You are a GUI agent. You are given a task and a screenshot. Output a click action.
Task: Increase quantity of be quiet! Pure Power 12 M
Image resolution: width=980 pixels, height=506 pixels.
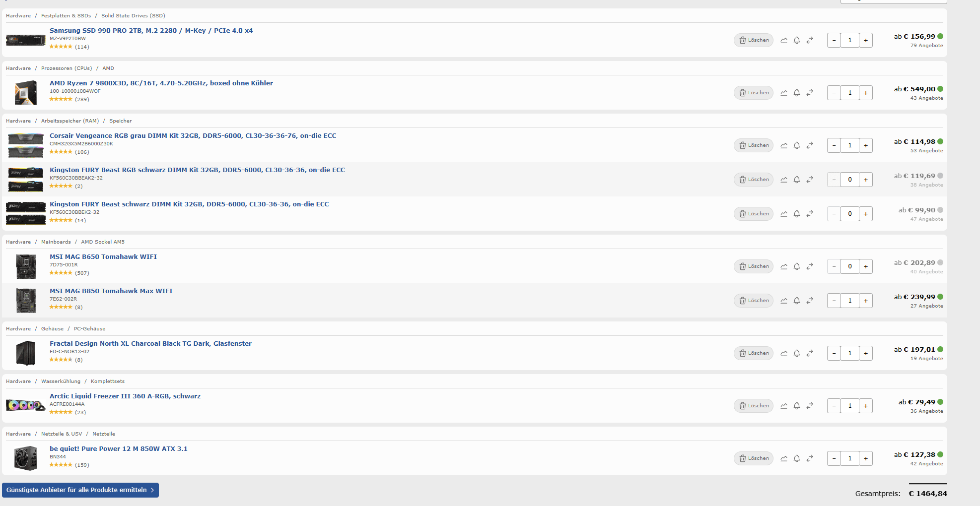[x=866, y=458]
